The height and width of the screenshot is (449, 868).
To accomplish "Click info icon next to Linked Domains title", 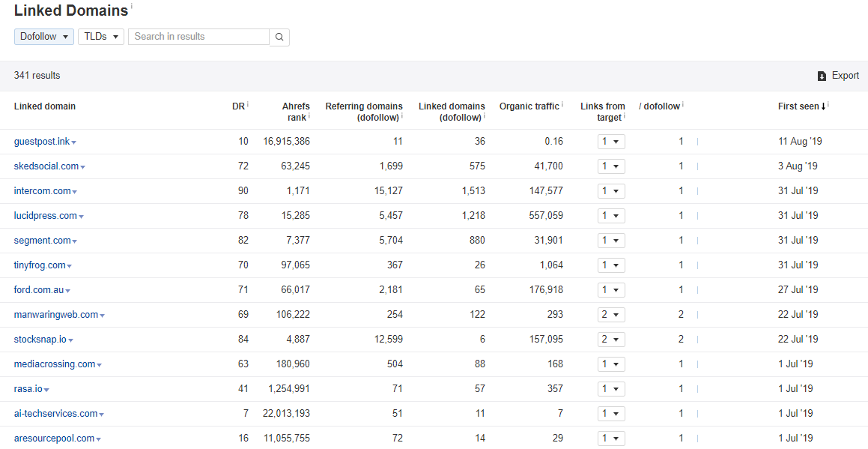I will (132, 7).
